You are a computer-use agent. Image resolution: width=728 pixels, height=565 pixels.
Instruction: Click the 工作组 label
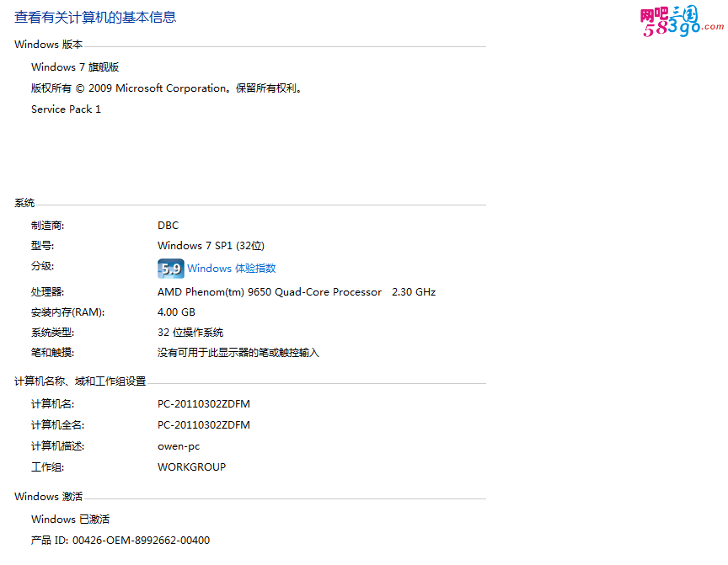[x=47, y=467]
